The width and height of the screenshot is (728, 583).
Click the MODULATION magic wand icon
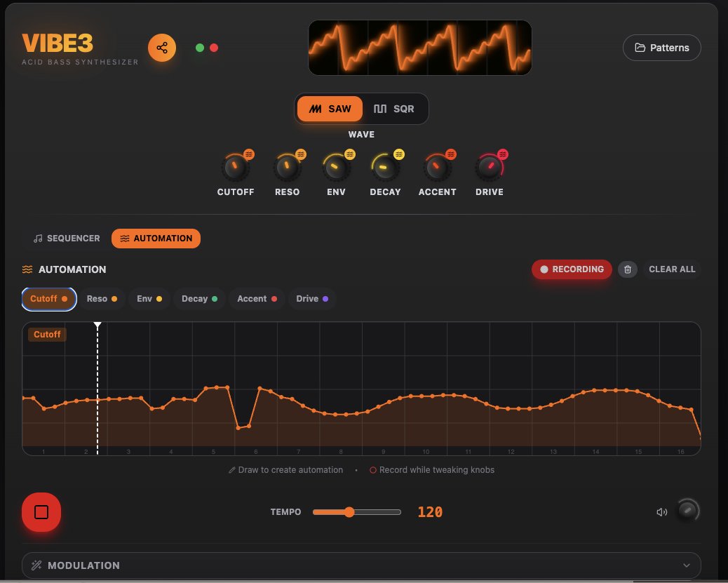pyautogui.click(x=36, y=565)
